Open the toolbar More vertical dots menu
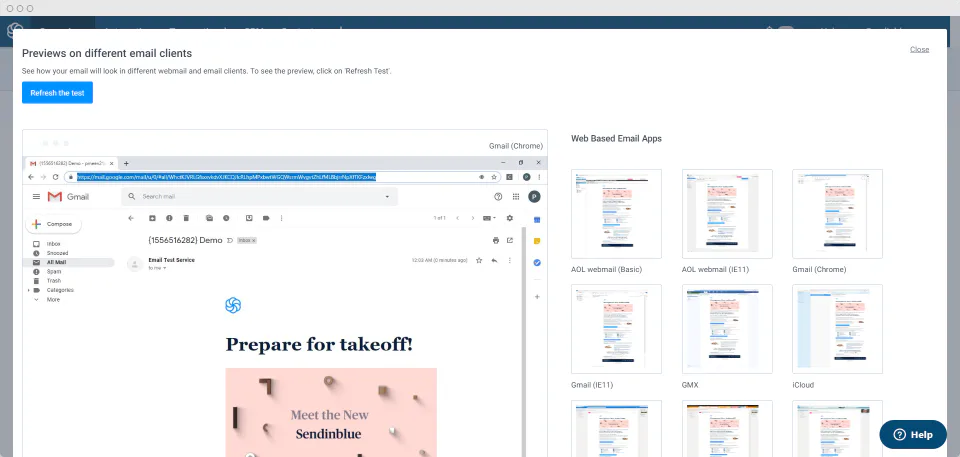Image resolution: width=960 pixels, height=457 pixels. [x=282, y=218]
